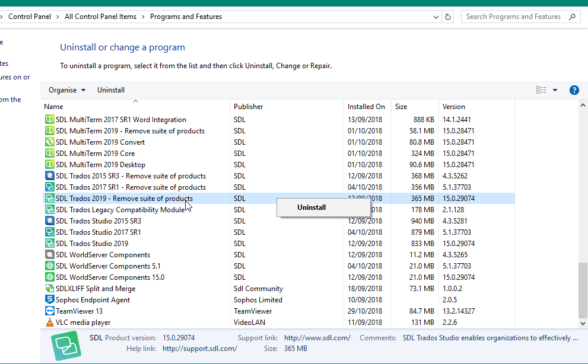588x364 pixels.
Task: Click the program list vertical scrollbar thumb
Action: [x=583, y=290]
